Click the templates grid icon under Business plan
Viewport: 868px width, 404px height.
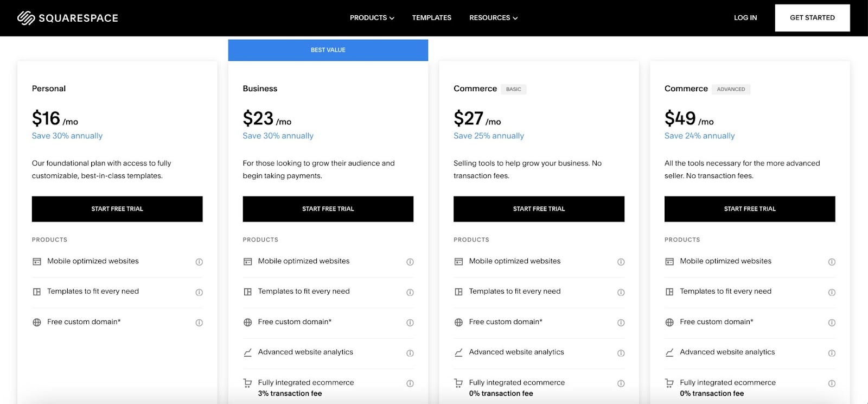[247, 292]
